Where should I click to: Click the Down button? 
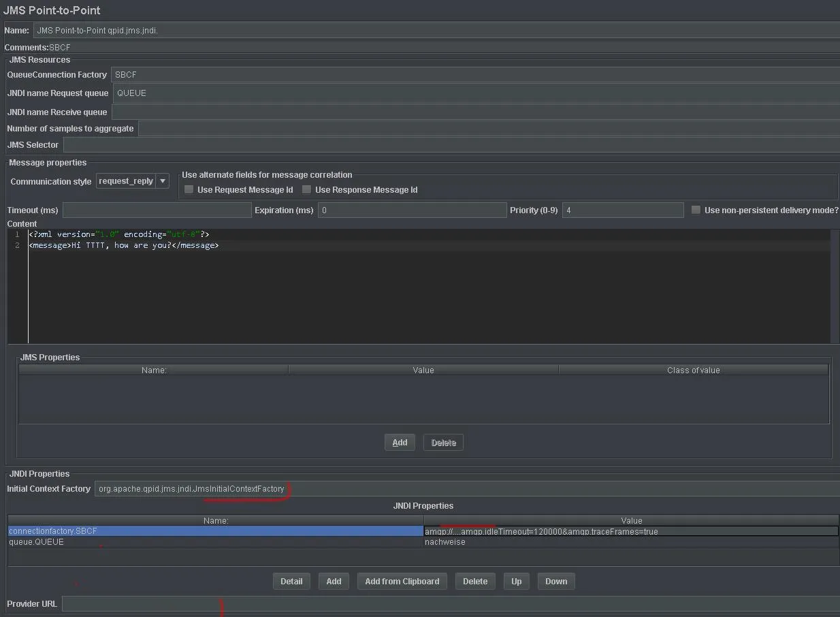pyautogui.click(x=556, y=582)
